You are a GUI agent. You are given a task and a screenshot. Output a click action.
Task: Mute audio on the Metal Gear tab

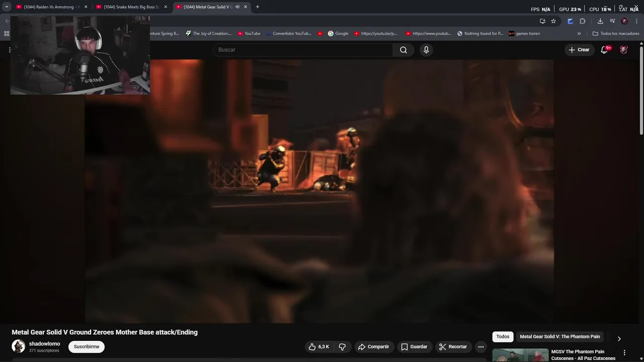(x=237, y=7)
